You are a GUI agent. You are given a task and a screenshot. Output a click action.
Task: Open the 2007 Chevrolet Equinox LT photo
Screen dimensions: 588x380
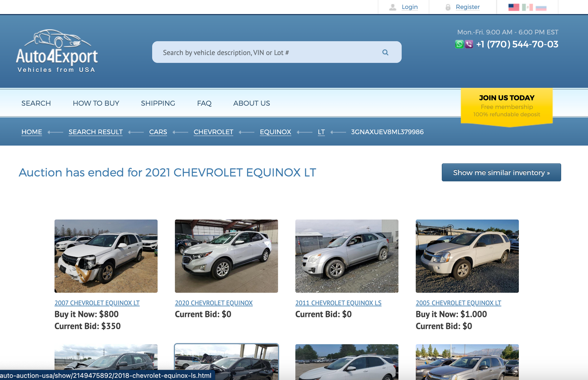click(106, 256)
